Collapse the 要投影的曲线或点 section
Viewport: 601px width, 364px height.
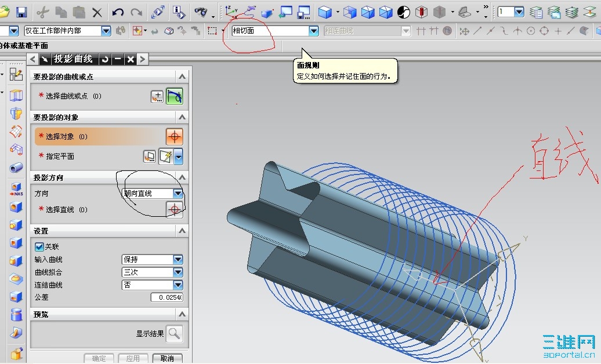tap(182, 77)
